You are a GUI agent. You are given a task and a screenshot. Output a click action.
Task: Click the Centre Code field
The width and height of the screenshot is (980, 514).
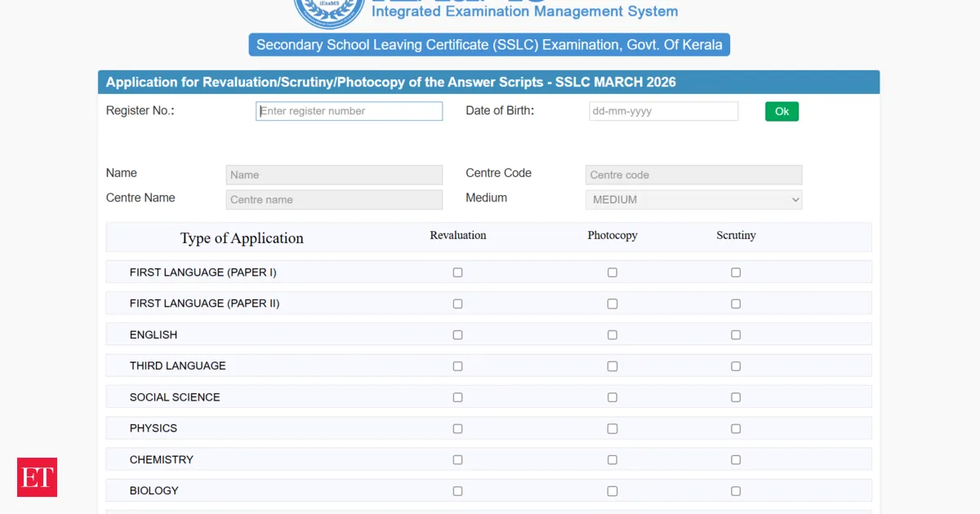[x=694, y=175]
